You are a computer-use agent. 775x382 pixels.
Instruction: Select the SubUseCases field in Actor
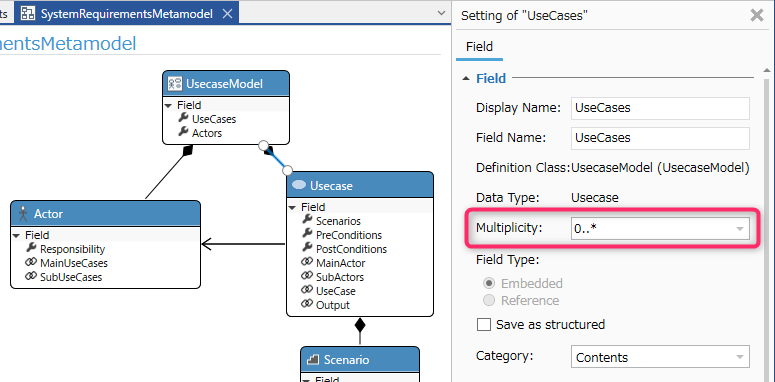tap(71, 277)
